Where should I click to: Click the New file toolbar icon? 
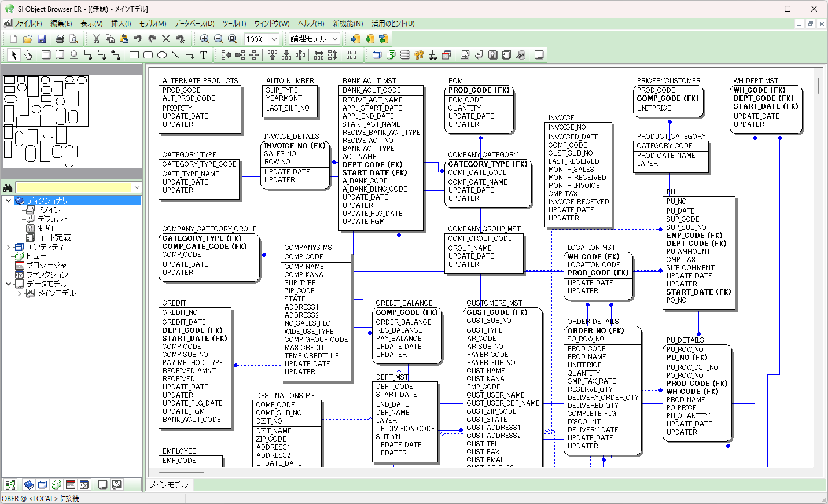(x=14, y=39)
